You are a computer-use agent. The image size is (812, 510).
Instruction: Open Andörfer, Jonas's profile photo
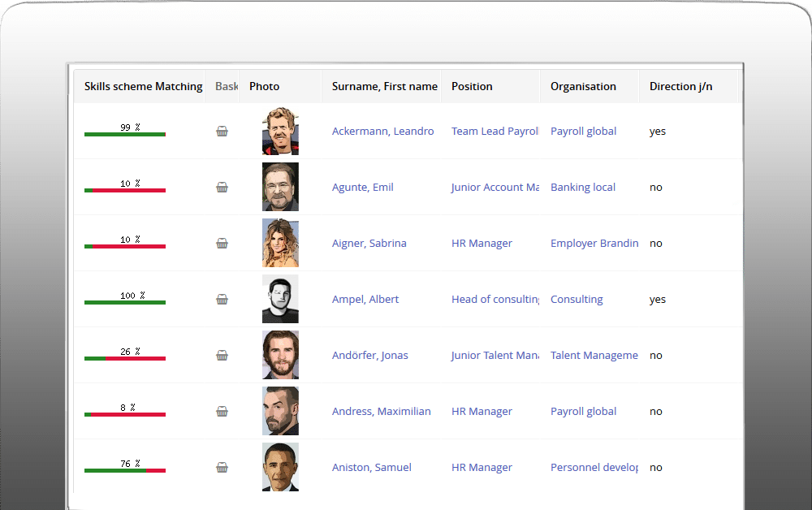click(280, 355)
